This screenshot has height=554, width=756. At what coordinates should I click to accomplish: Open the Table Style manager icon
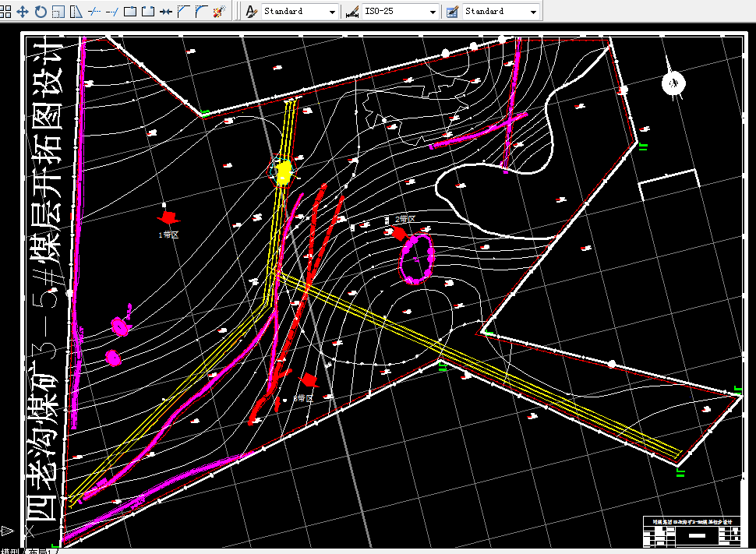pos(452,12)
